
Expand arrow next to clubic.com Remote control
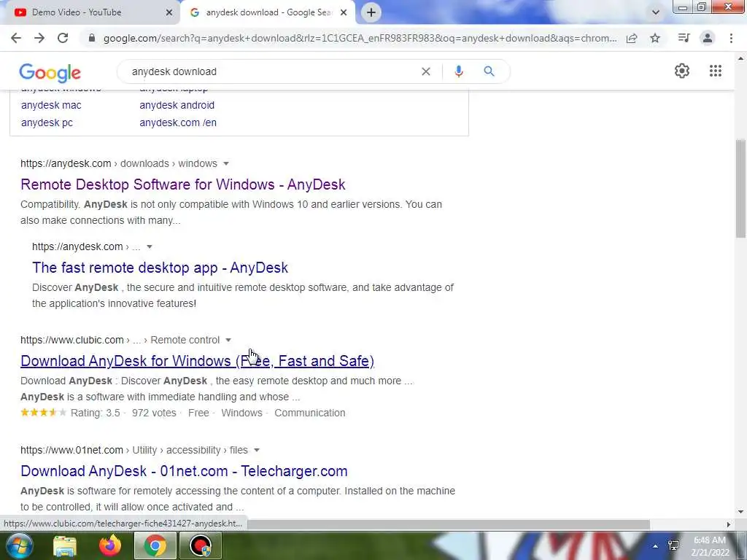click(x=228, y=340)
